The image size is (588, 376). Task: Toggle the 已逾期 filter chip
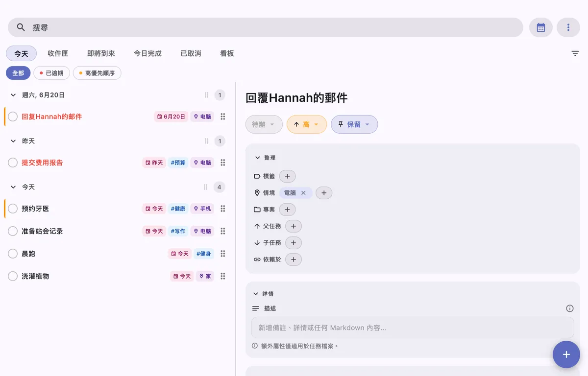pos(52,73)
